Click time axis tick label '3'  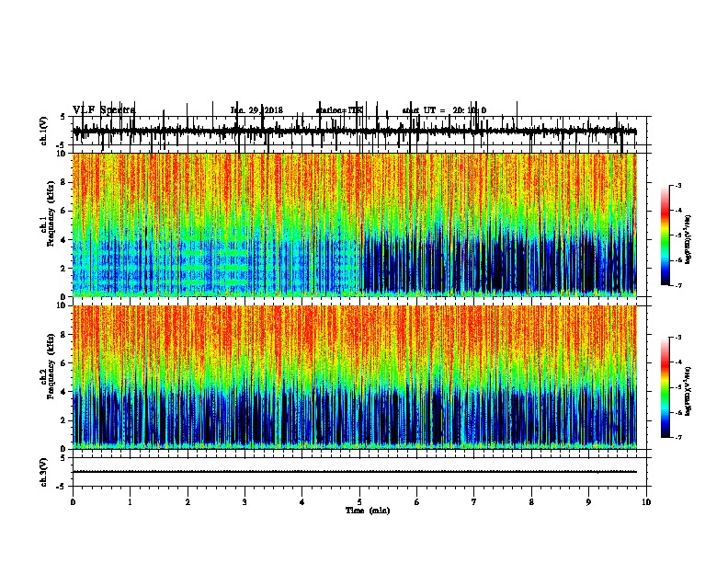pos(245,502)
